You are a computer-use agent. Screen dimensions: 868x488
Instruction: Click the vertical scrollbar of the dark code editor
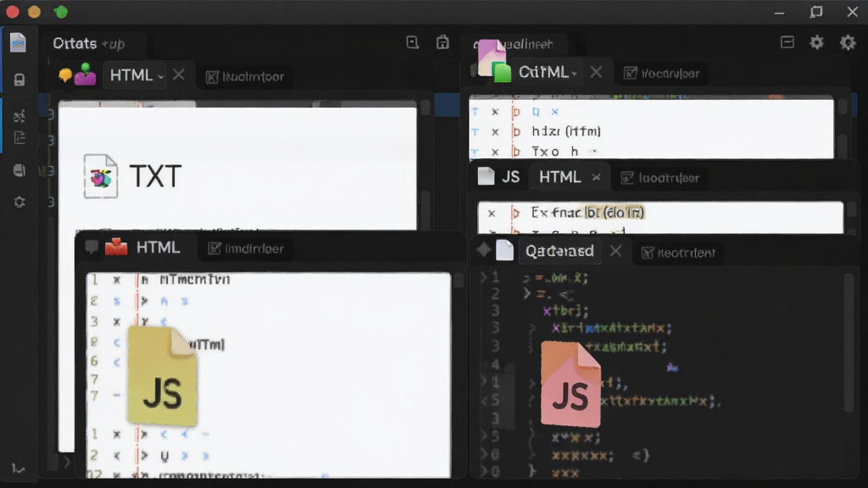pyautogui.click(x=849, y=343)
